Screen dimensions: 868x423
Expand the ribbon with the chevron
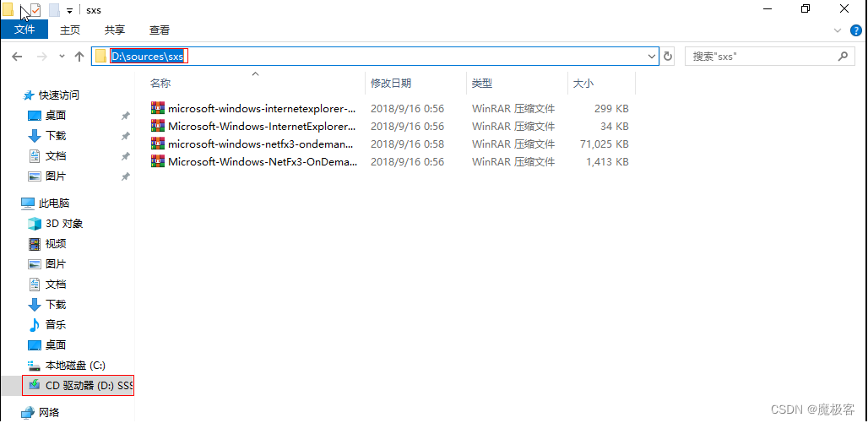coord(837,30)
